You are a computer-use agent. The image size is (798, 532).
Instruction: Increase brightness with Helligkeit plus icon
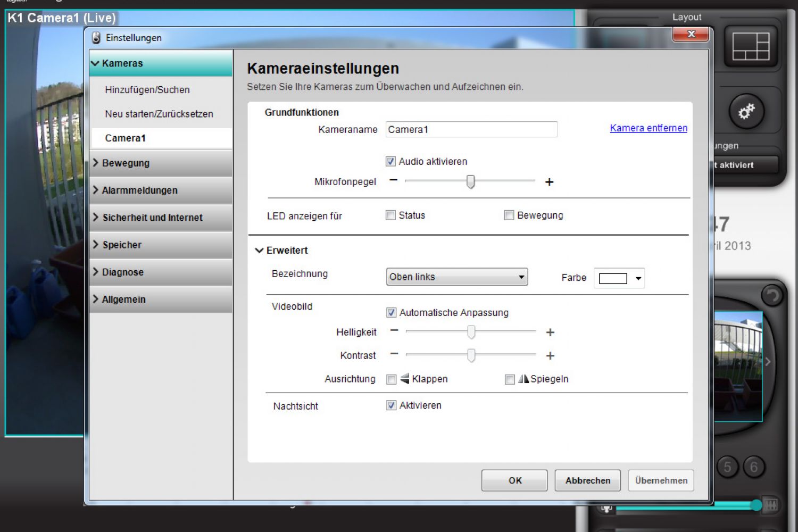coord(550,332)
